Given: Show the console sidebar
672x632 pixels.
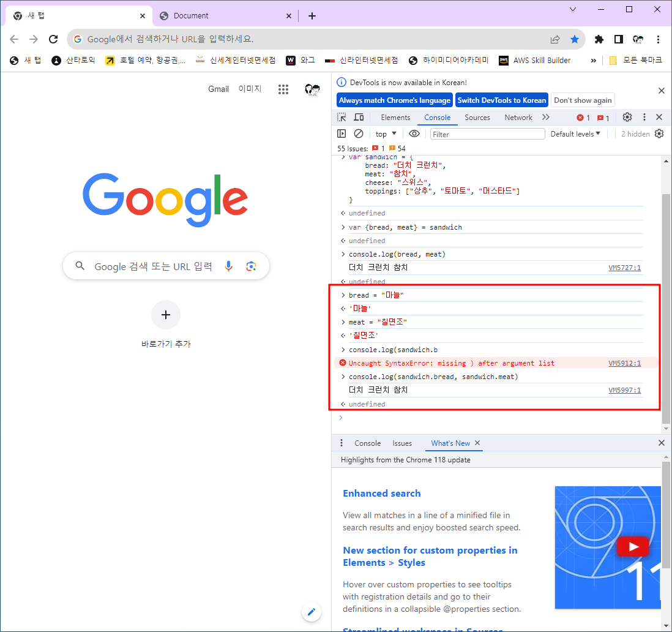Looking at the screenshot, I should (342, 134).
